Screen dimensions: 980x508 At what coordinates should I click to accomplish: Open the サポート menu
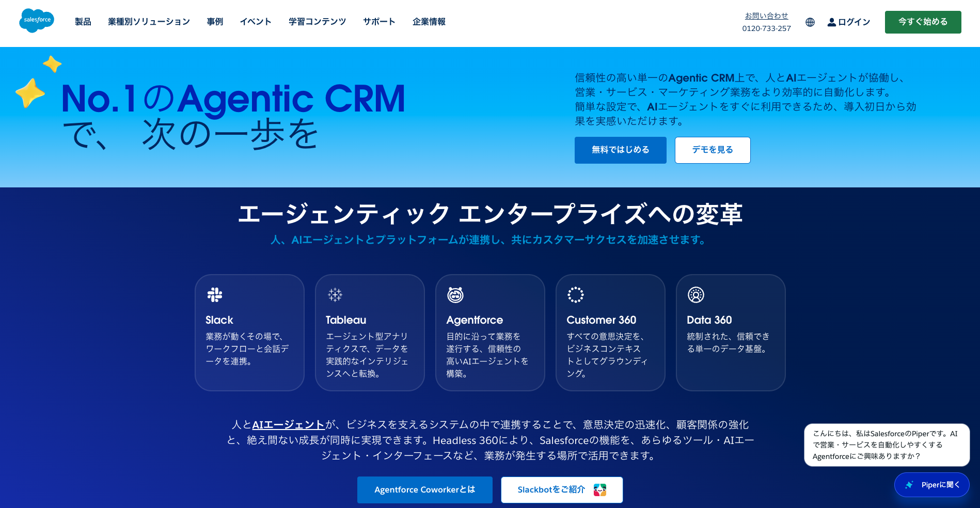point(379,22)
